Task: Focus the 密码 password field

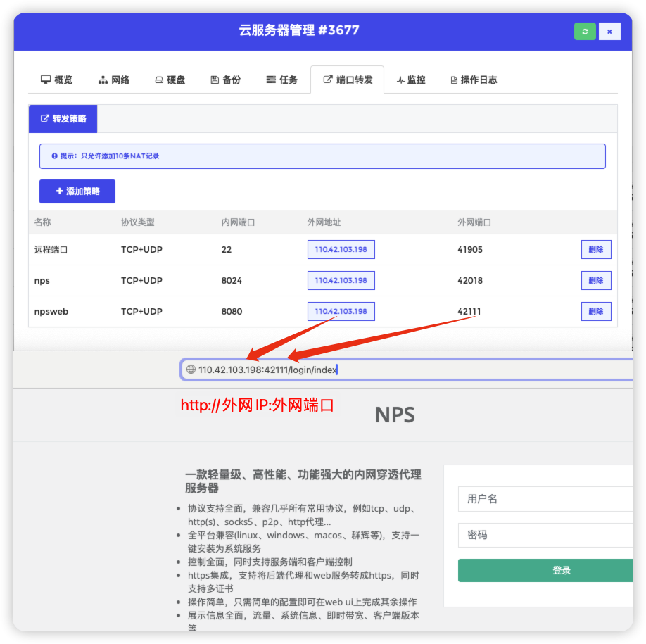Action: pyautogui.click(x=545, y=535)
